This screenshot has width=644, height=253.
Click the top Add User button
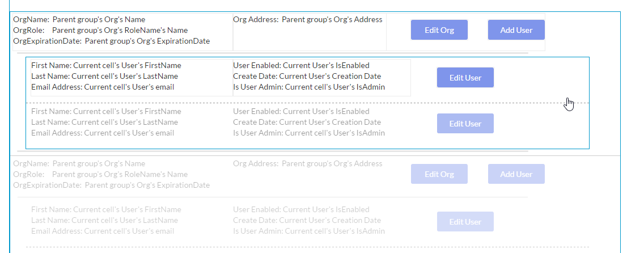click(516, 30)
